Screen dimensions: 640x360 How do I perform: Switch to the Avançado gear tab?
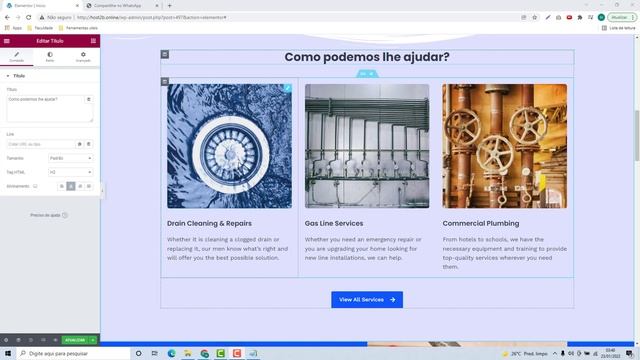[x=83, y=57]
